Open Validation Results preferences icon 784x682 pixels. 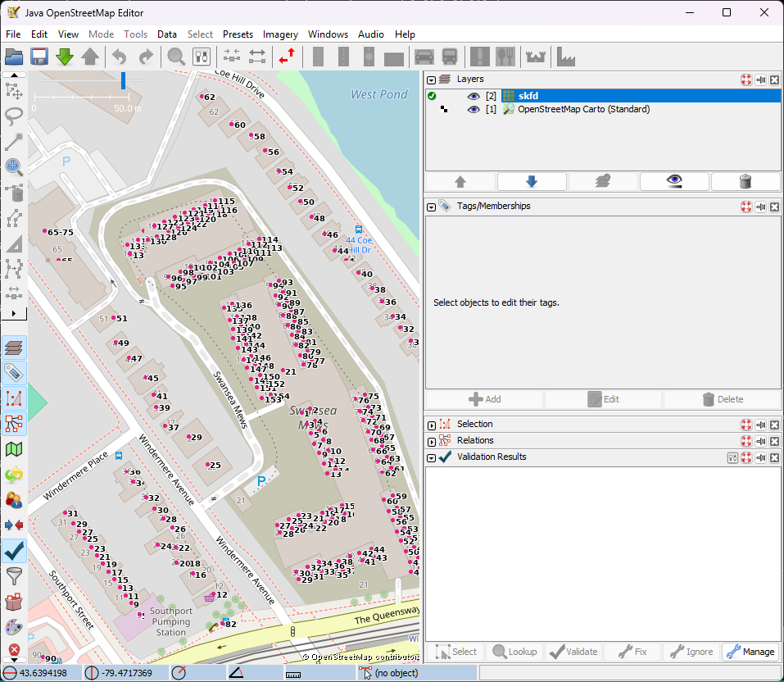tap(732, 458)
